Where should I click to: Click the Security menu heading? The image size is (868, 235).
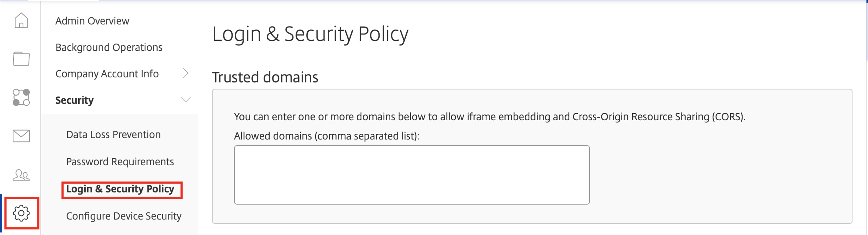coord(74,100)
